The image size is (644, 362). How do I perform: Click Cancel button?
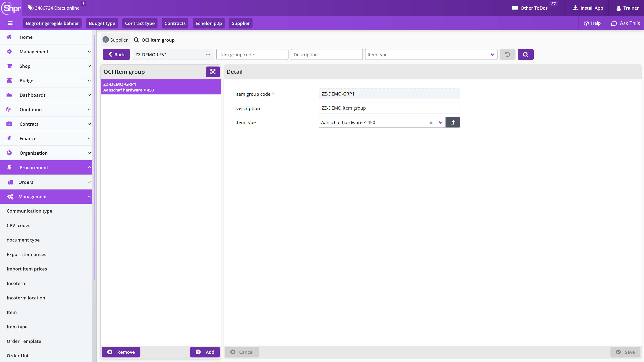[242, 352]
